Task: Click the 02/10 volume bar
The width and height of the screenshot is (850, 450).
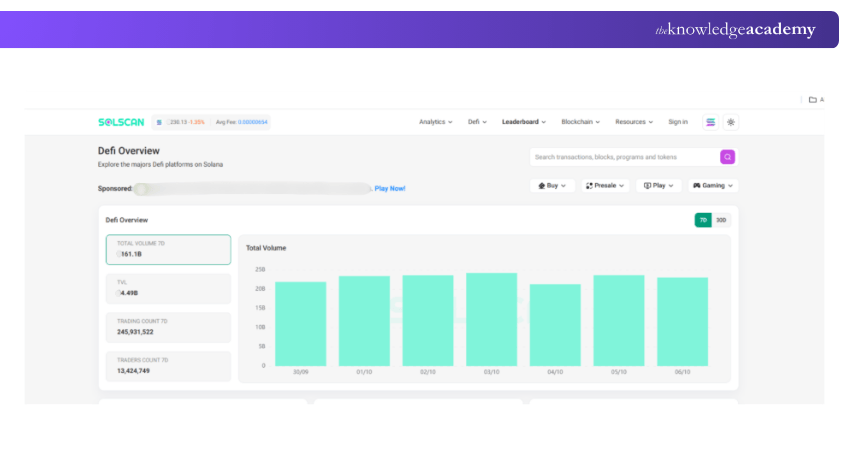Action: 428,320
